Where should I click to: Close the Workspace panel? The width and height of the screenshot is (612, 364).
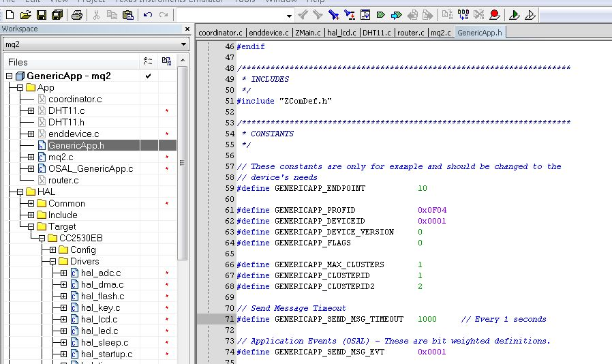pyautogui.click(x=187, y=29)
